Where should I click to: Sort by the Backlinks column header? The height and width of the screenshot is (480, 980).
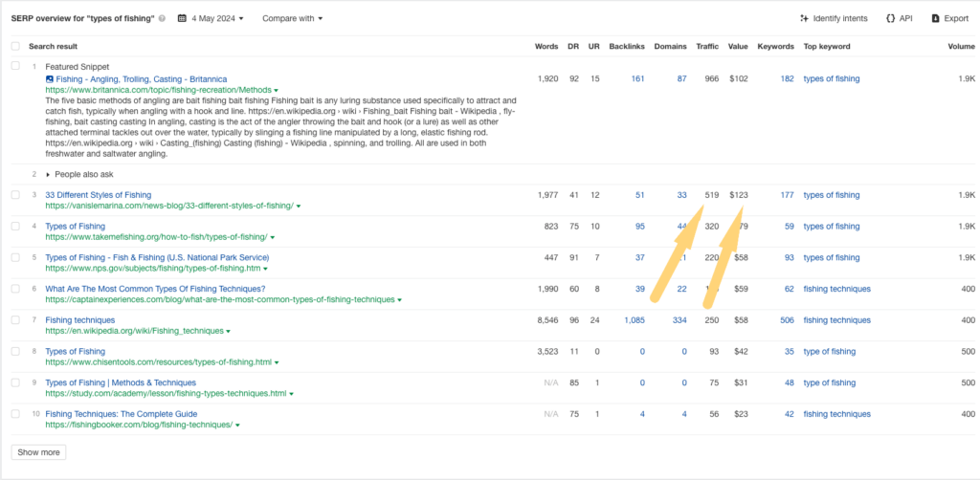click(626, 46)
